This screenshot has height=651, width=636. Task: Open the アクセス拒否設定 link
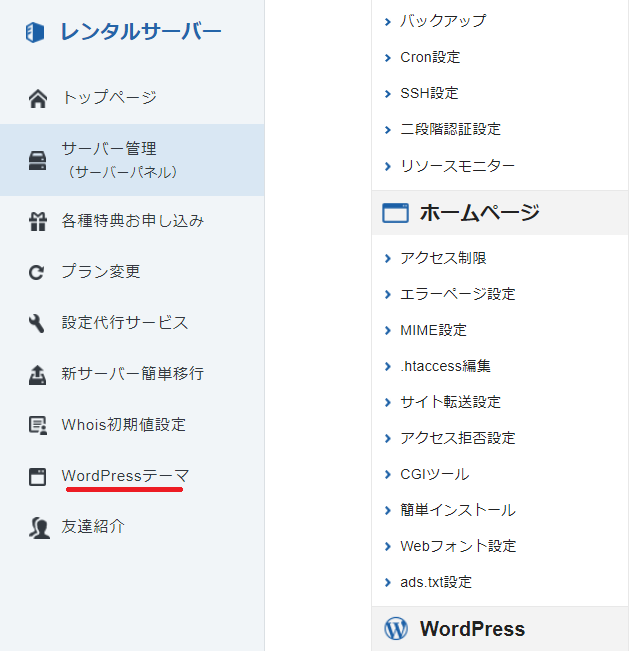tap(457, 438)
